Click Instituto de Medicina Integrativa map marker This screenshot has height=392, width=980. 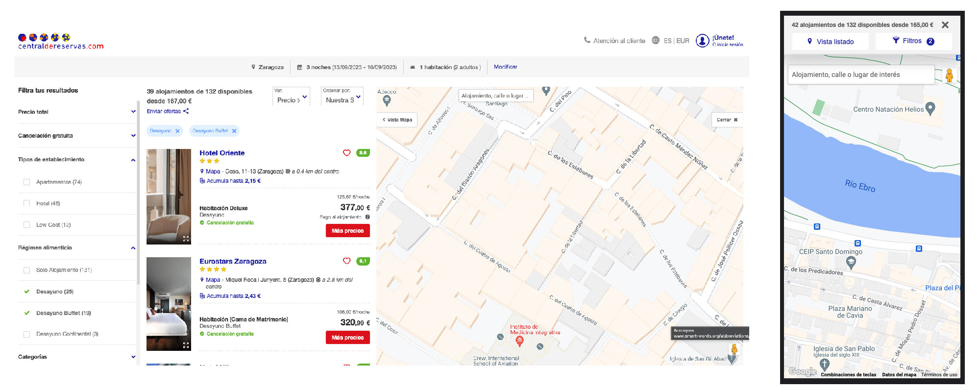519,341
